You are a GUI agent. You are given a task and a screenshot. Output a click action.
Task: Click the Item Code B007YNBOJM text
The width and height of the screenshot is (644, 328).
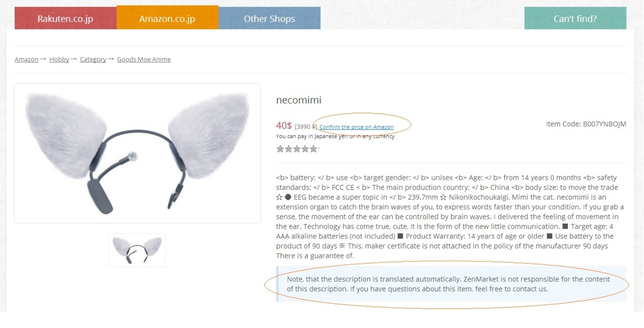pos(586,124)
